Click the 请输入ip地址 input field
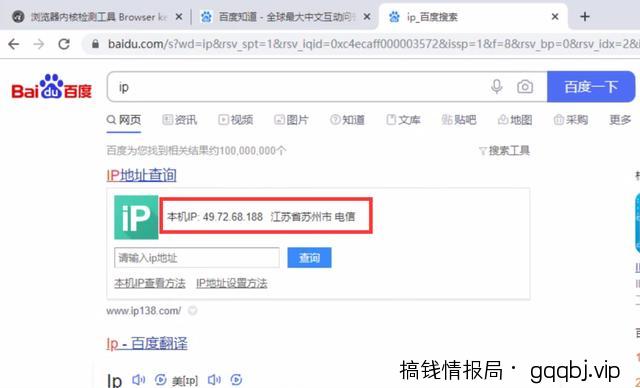This screenshot has width=640, height=388. pyautogui.click(x=197, y=258)
